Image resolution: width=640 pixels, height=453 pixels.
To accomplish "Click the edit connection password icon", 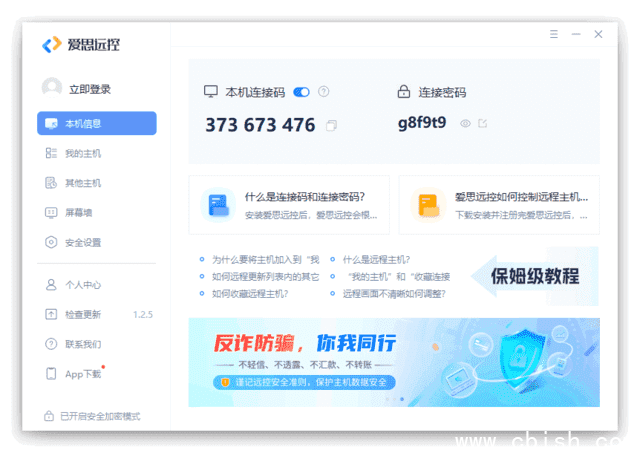I will [x=483, y=124].
